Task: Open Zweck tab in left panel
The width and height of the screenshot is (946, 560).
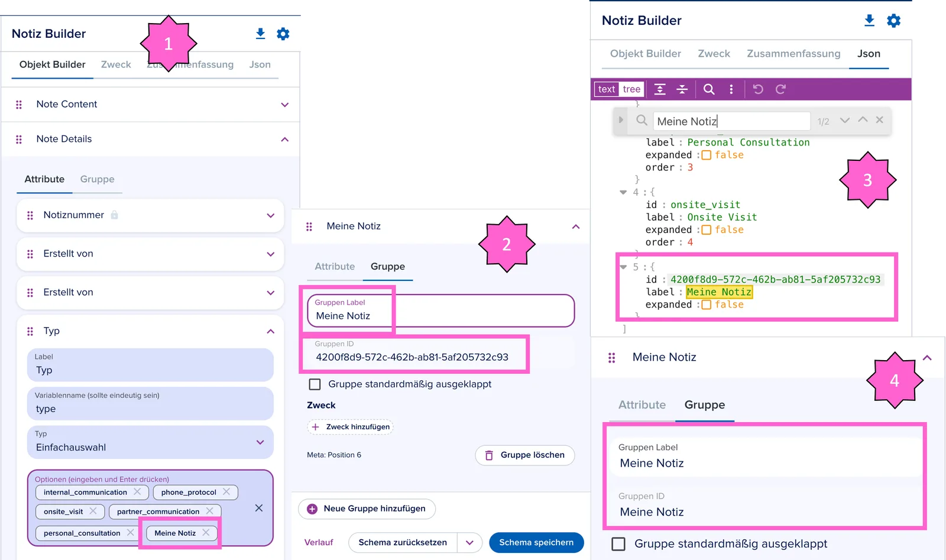Action: (116, 64)
